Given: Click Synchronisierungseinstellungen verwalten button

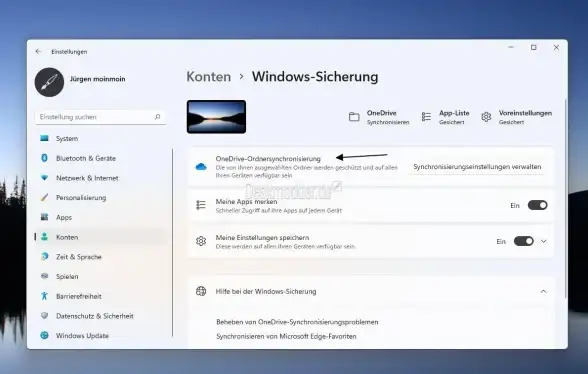Looking at the screenshot, I should click(477, 167).
